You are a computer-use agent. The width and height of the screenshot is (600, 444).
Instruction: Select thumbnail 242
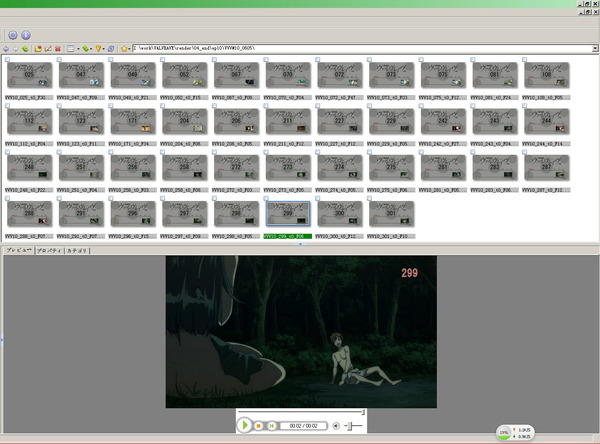(x=443, y=122)
